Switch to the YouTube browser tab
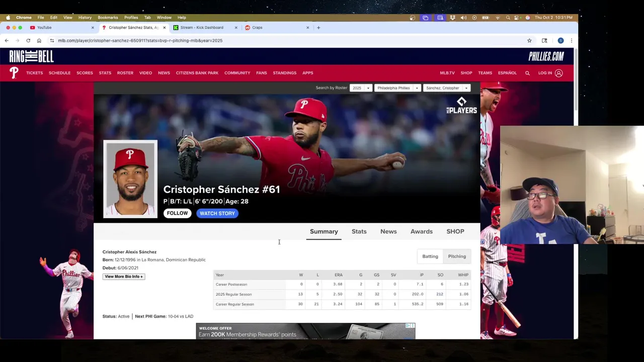Viewport: 644px width, 362px height. 60,28
